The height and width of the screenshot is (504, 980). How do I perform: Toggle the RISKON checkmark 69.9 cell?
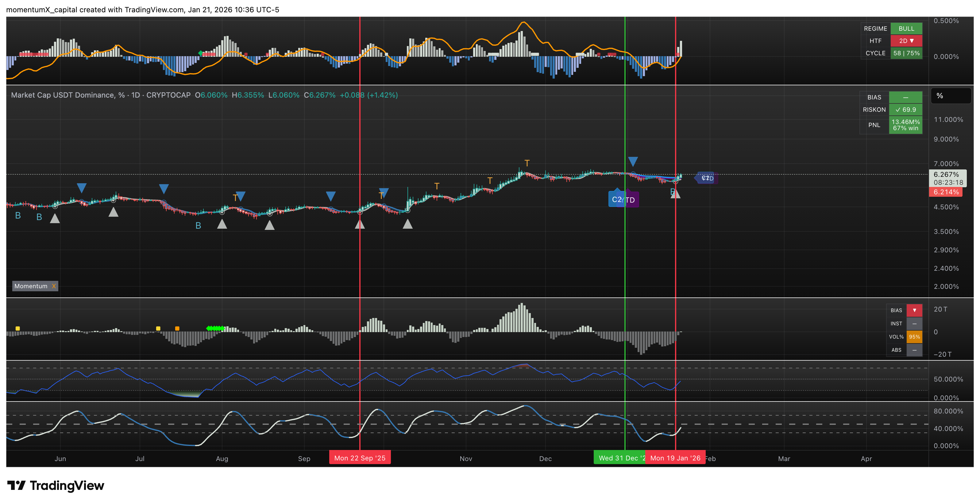pyautogui.click(x=905, y=110)
